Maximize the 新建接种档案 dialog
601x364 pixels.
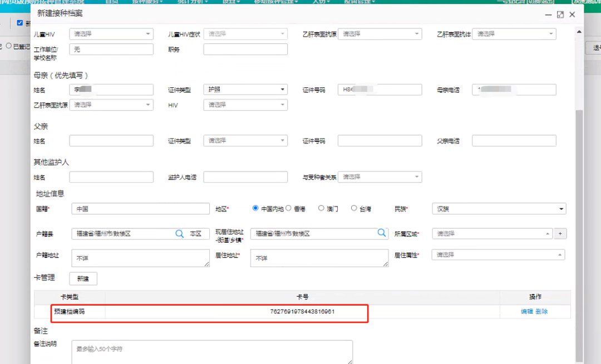click(560, 14)
